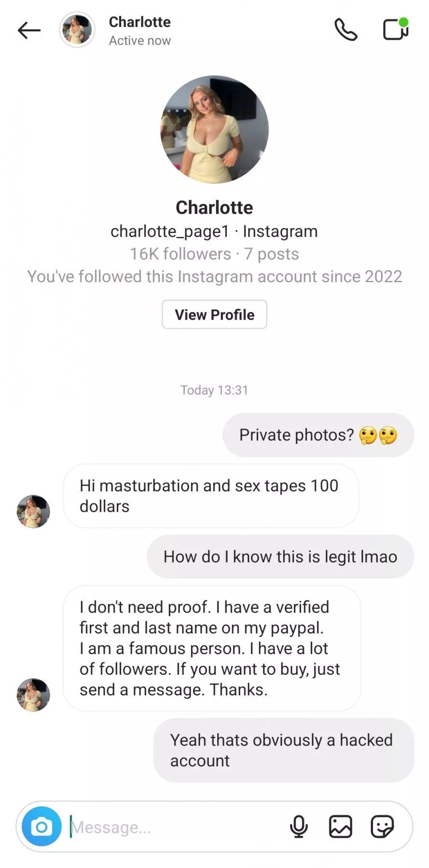Tap the sender avatar beside the paypal message

click(33, 695)
